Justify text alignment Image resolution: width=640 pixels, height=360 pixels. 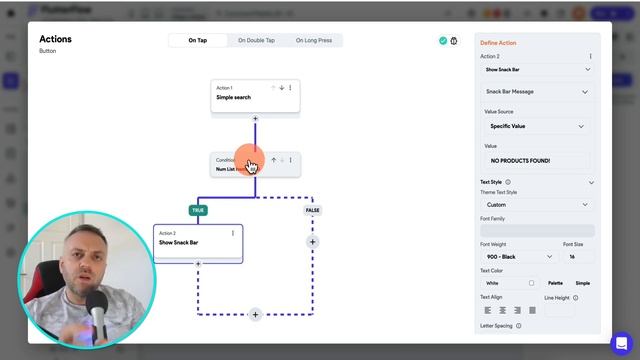coord(532,311)
